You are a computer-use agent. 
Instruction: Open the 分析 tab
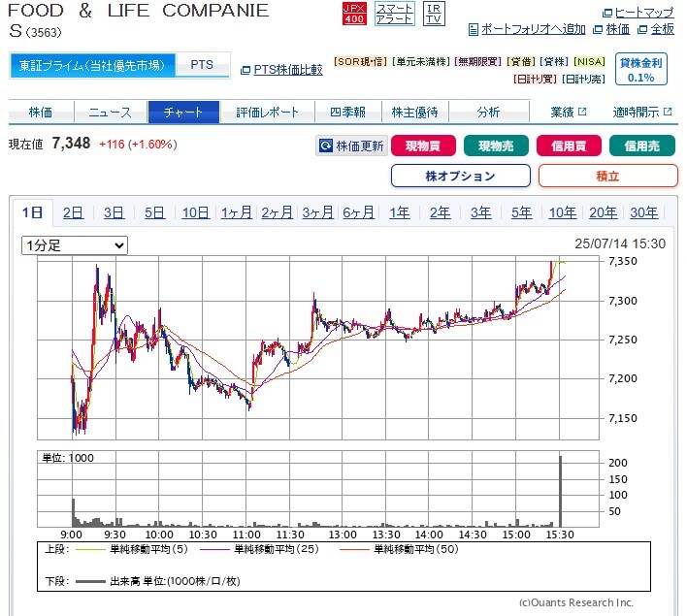tap(488, 113)
